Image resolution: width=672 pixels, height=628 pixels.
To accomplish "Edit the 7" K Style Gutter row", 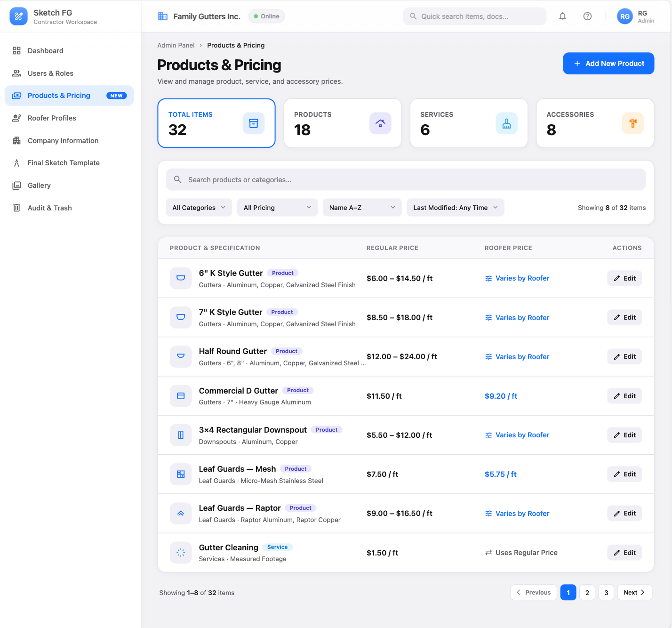I will coord(624,317).
